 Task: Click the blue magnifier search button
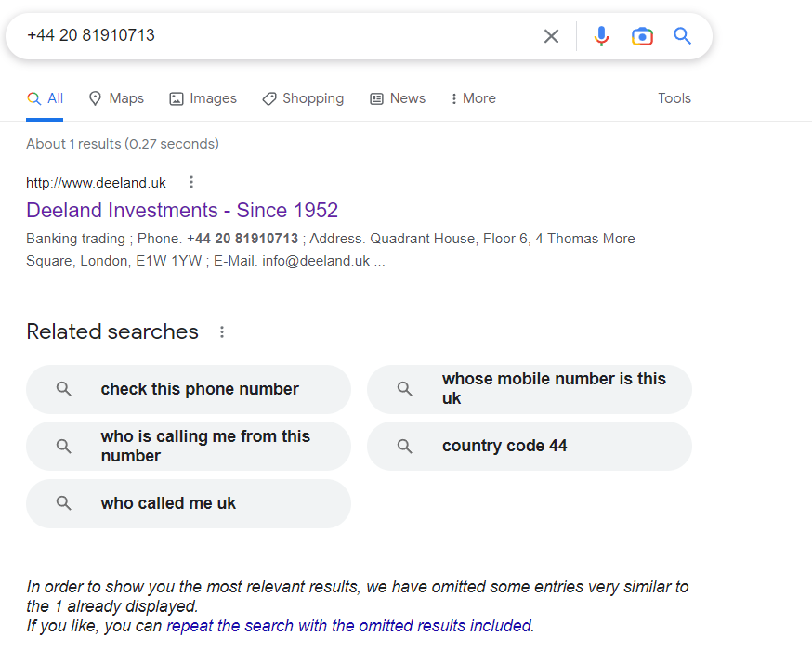coord(682,36)
